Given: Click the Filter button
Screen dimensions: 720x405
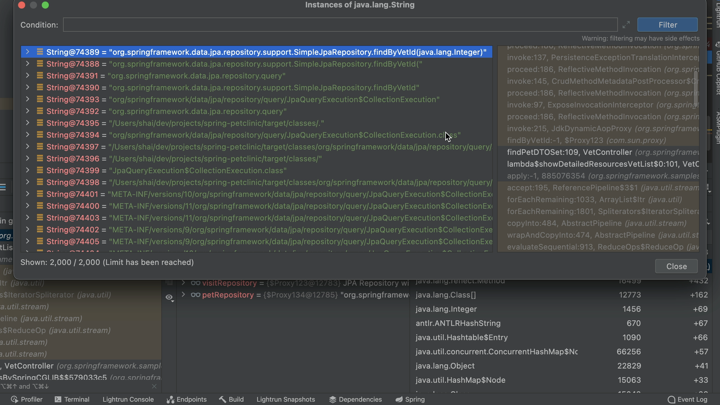Looking at the screenshot, I should click(x=667, y=25).
